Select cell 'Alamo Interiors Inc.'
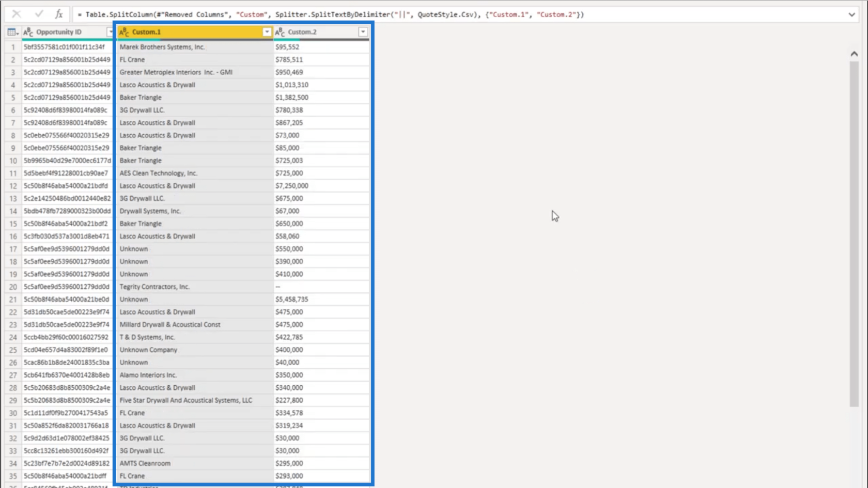 tap(195, 375)
